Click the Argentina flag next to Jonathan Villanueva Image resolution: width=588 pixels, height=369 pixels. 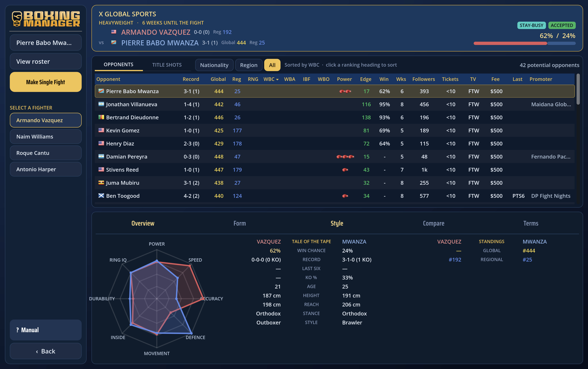point(101,104)
